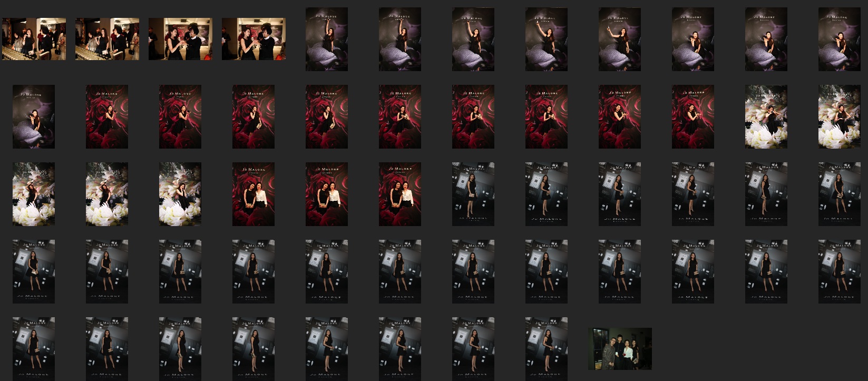Open the first landscape store photo thumbnail

tap(34, 39)
